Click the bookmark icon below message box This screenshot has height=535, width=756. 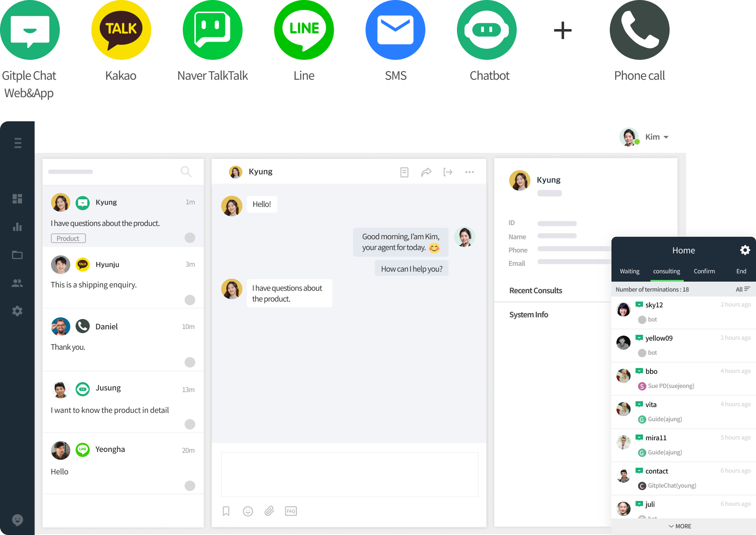226,511
